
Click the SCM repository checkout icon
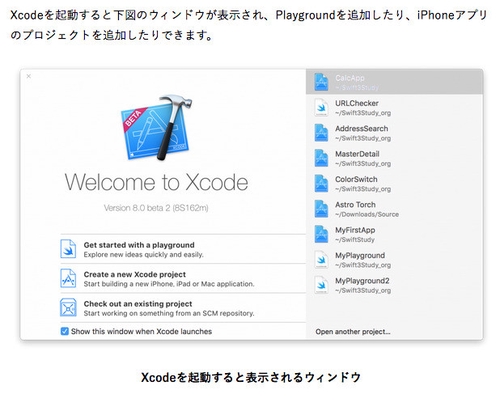[68, 308]
